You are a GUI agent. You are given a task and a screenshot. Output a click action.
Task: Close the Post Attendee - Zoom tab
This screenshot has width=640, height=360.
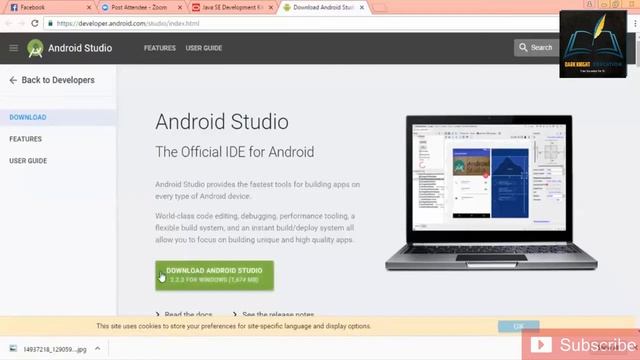tap(180, 7)
